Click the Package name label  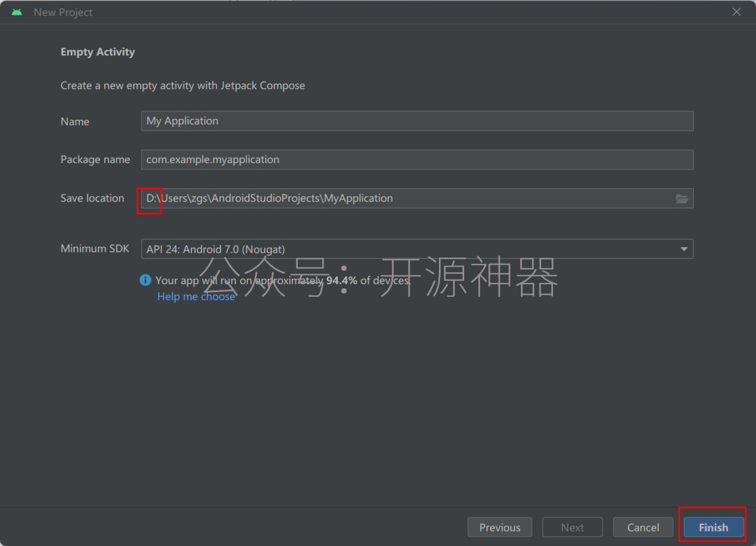(x=95, y=160)
